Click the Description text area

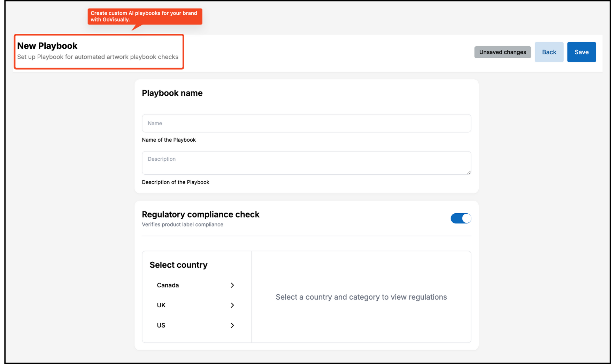(x=306, y=163)
